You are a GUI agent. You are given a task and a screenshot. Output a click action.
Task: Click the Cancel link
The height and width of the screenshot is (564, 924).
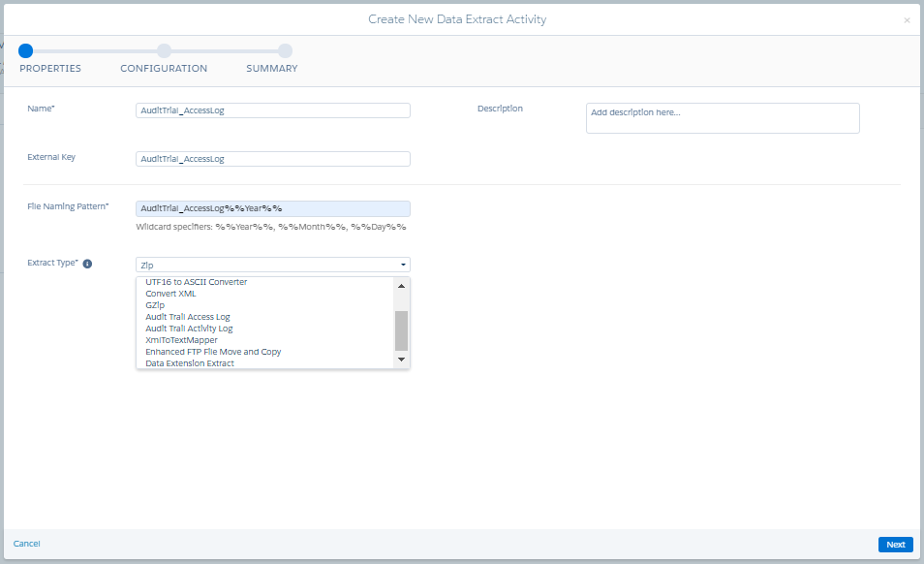pos(26,544)
